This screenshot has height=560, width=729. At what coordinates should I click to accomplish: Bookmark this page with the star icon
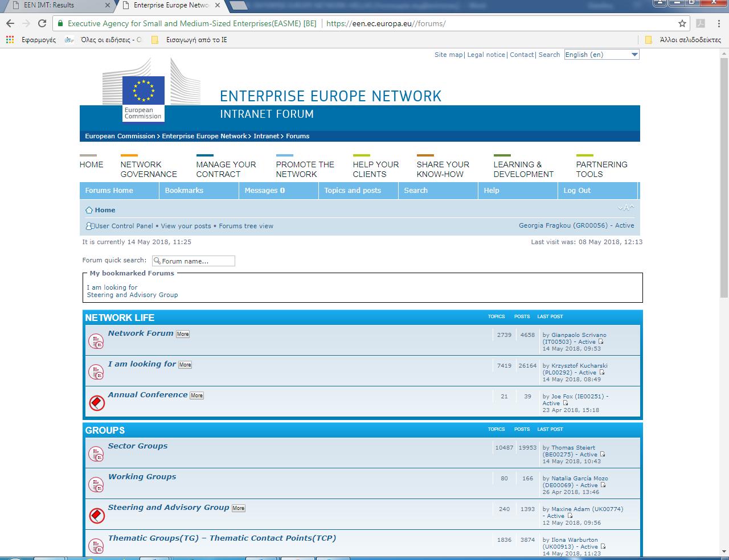coord(682,23)
